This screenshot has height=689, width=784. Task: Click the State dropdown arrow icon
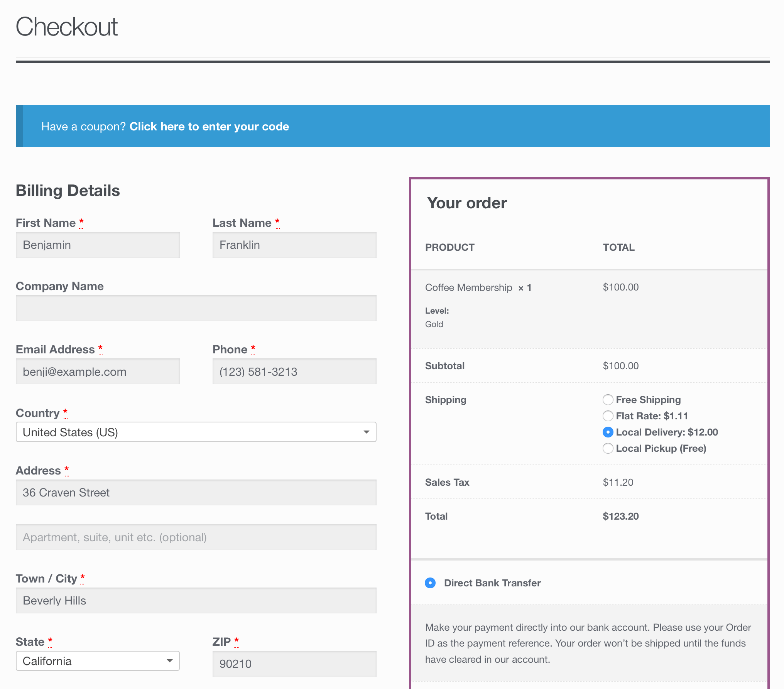point(169,661)
